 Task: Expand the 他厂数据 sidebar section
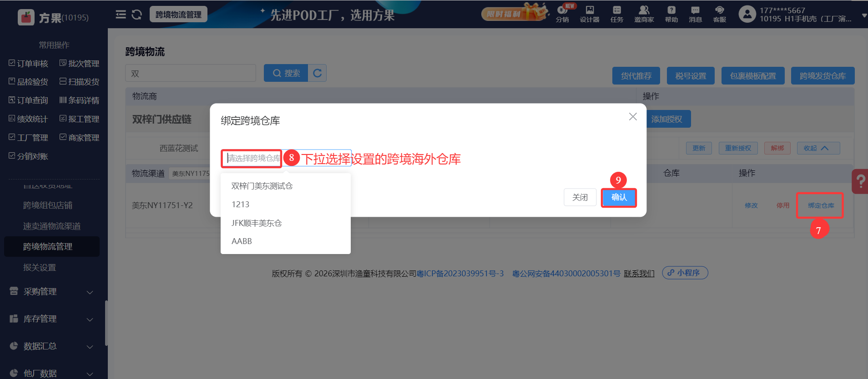coord(90,374)
